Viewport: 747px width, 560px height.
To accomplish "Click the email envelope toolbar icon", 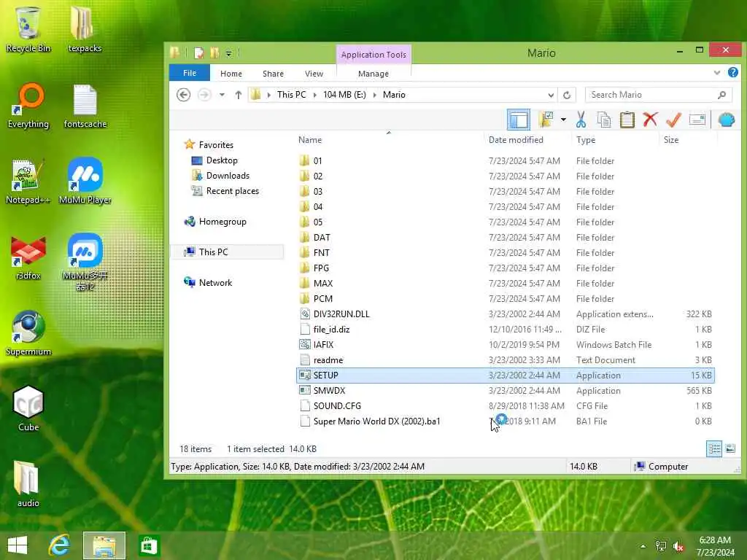I will pos(697,120).
